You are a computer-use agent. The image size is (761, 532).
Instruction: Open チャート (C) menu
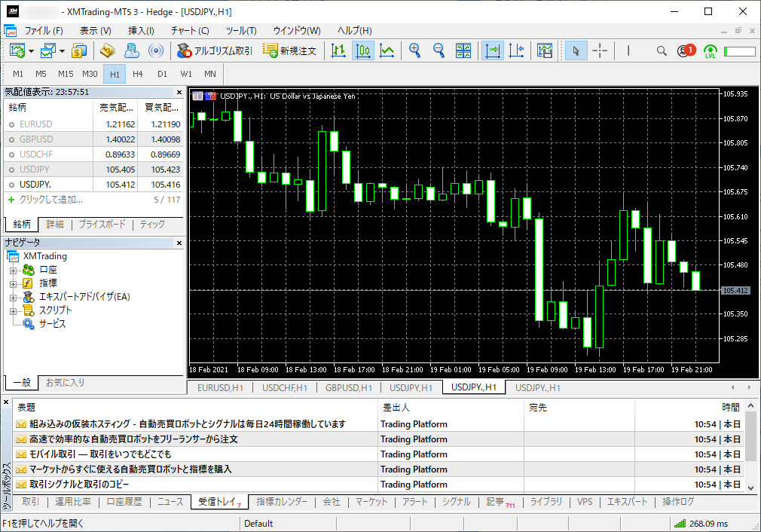[x=190, y=31]
